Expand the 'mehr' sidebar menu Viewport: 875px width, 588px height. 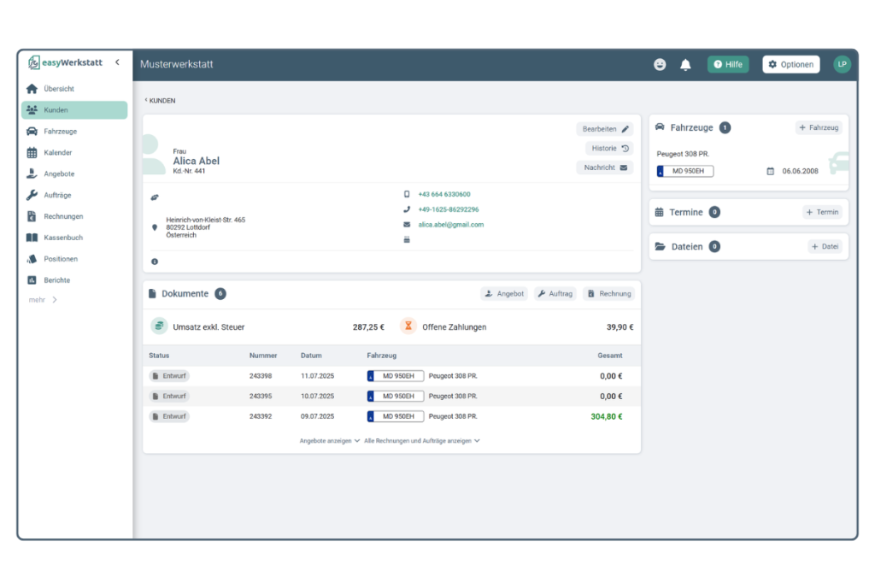pos(43,300)
